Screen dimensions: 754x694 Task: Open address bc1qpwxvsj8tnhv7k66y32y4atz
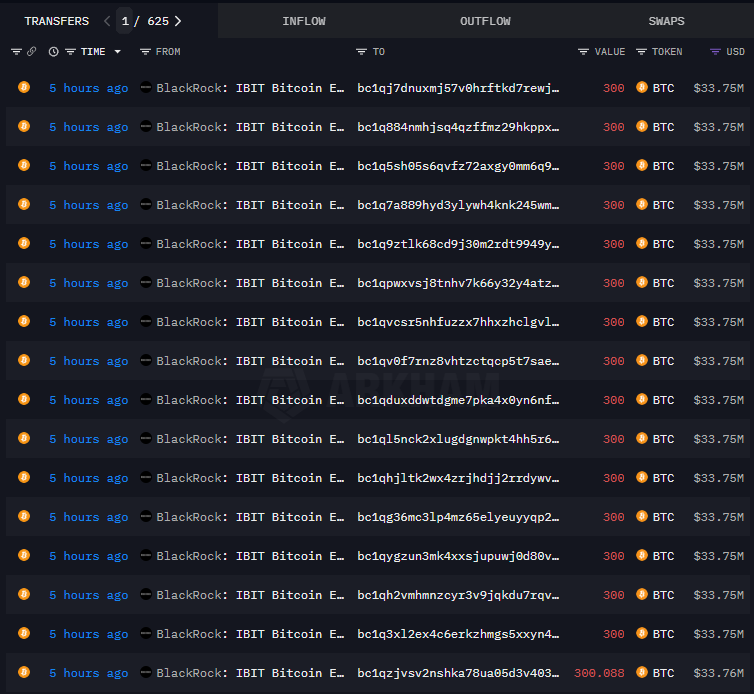tap(458, 283)
